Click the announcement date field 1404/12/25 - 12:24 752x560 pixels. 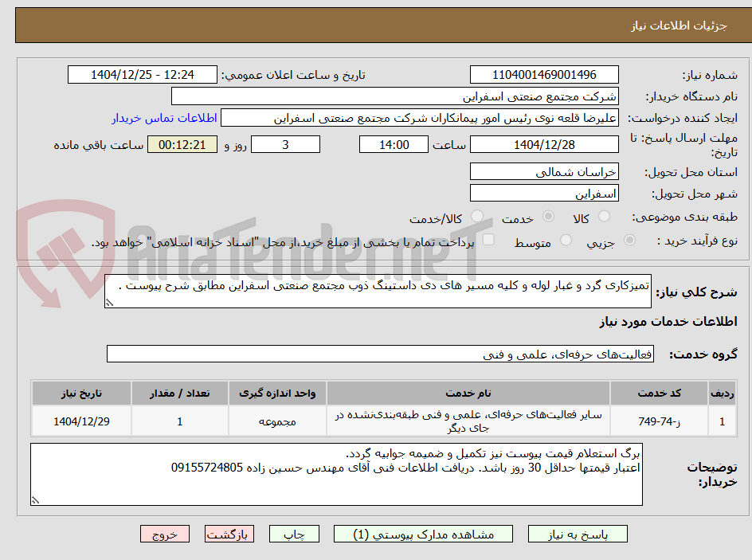pyautogui.click(x=143, y=75)
